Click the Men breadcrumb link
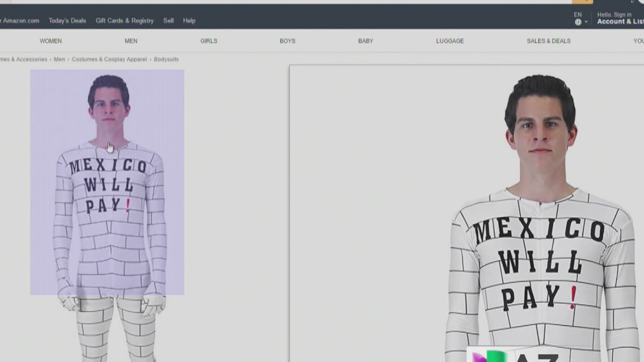The image size is (644, 362). [59, 59]
